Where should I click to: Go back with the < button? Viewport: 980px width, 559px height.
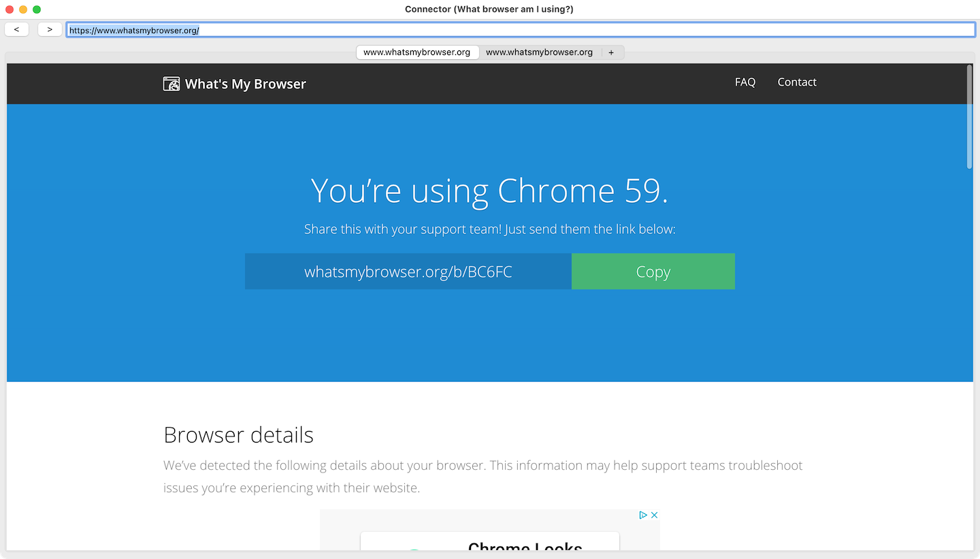tap(16, 29)
